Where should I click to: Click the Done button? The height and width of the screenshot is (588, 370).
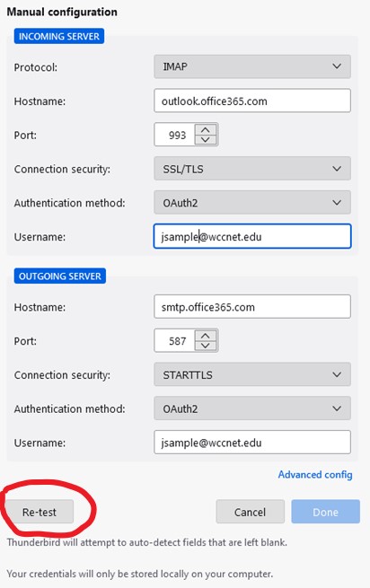point(326,512)
